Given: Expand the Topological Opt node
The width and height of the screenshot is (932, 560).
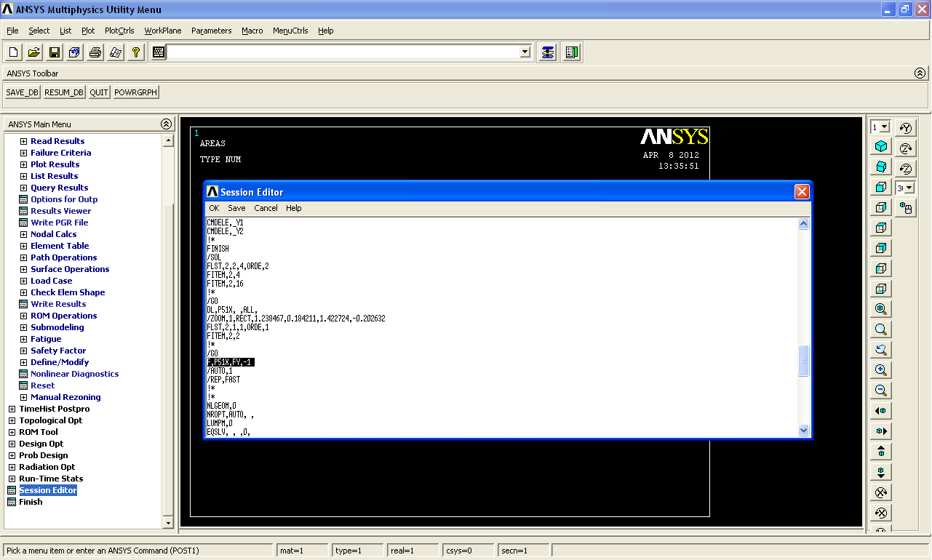Looking at the screenshot, I should (x=12, y=420).
